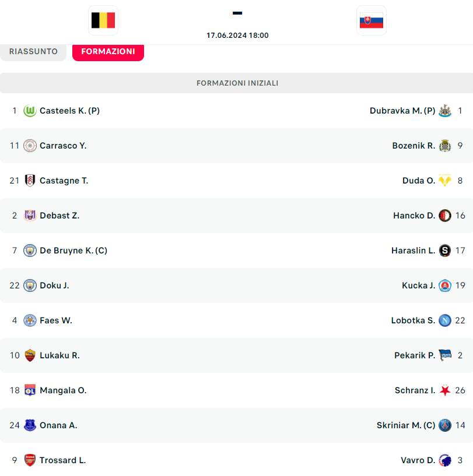Image resolution: width=473 pixels, height=476 pixels.
Task: Click the PSG crest beside Skriniar
Action: pos(445,425)
